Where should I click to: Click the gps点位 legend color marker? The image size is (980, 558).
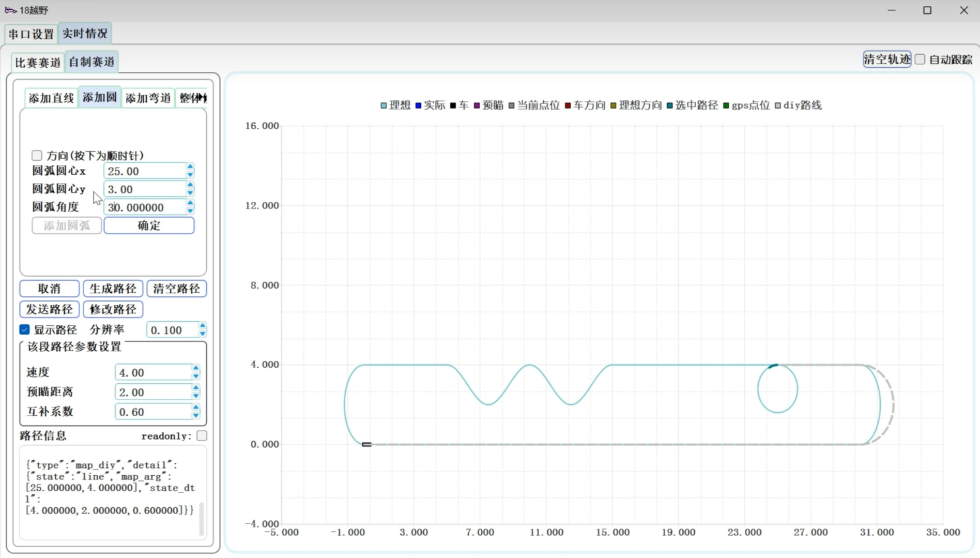click(726, 105)
